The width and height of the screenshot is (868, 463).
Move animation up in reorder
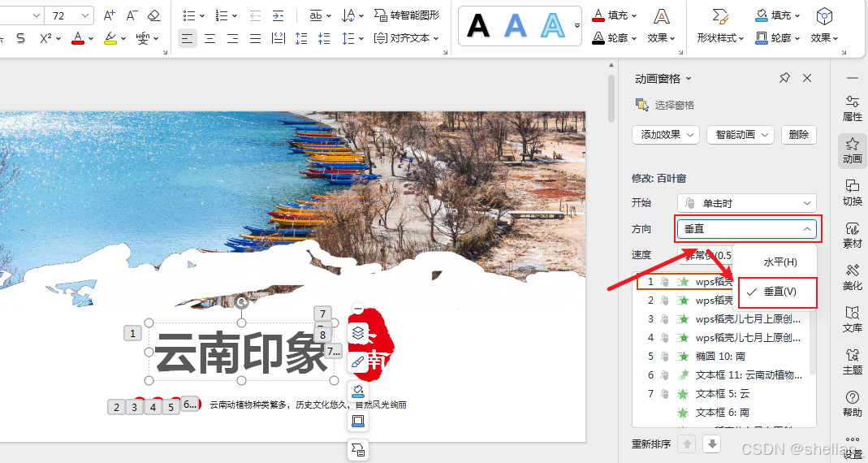click(687, 444)
